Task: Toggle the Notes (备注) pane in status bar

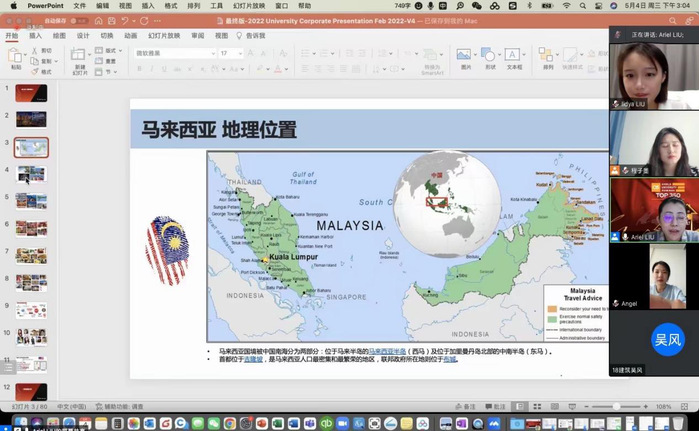Action: click(x=466, y=407)
